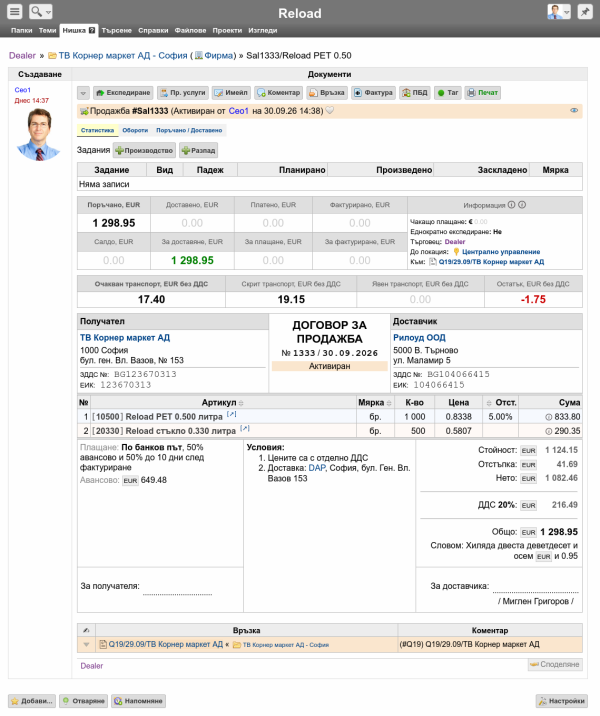Viewport: 600px width, 716px height.
Task: Open the hamburger main menu
Action: (x=15, y=11)
